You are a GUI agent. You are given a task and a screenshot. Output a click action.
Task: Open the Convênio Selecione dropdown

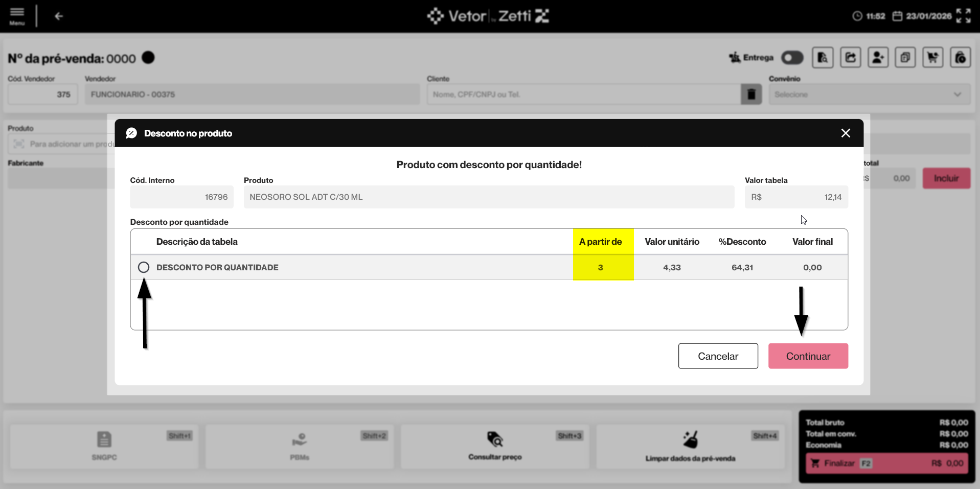point(870,95)
